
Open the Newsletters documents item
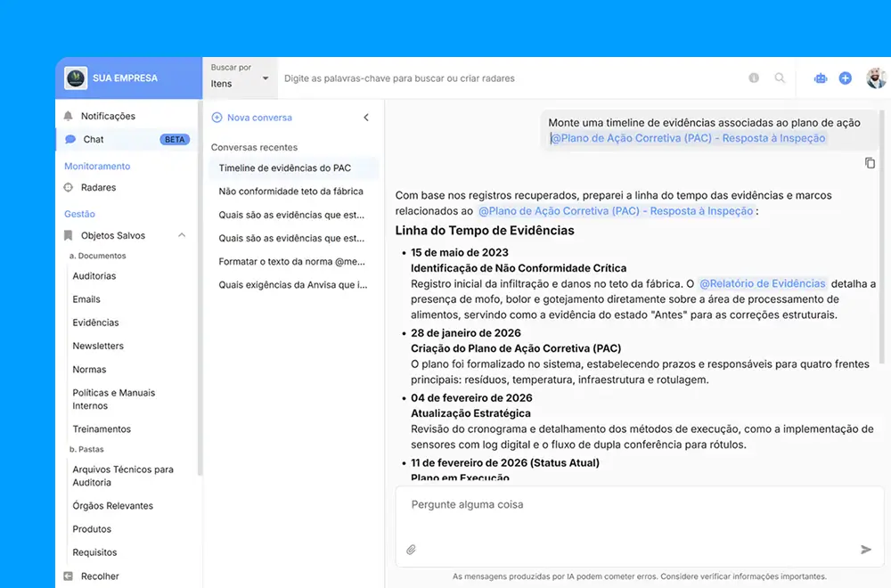click(x=98, y=346)
